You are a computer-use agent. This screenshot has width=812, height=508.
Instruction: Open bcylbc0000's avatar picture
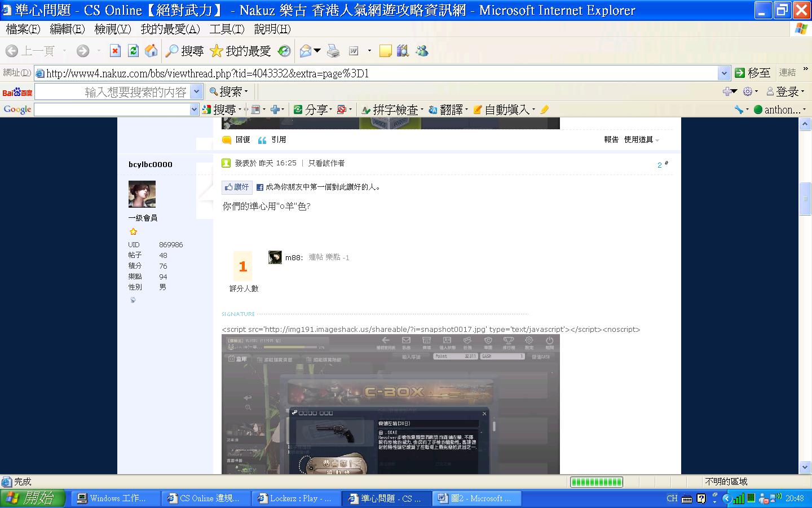pos(142,194)
